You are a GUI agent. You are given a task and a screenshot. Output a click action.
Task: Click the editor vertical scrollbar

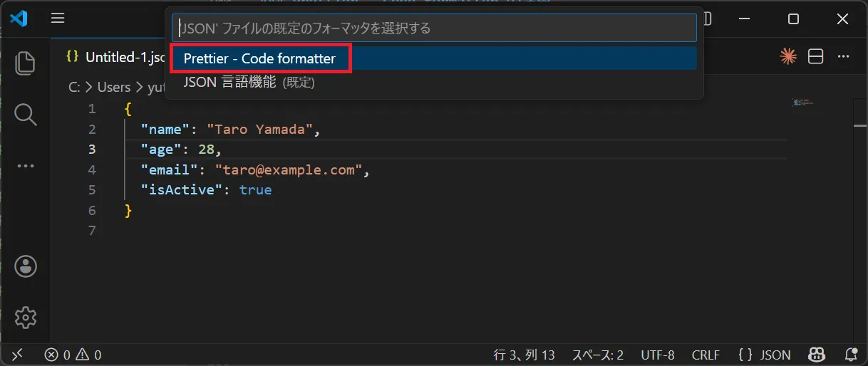tap(860, 221)
